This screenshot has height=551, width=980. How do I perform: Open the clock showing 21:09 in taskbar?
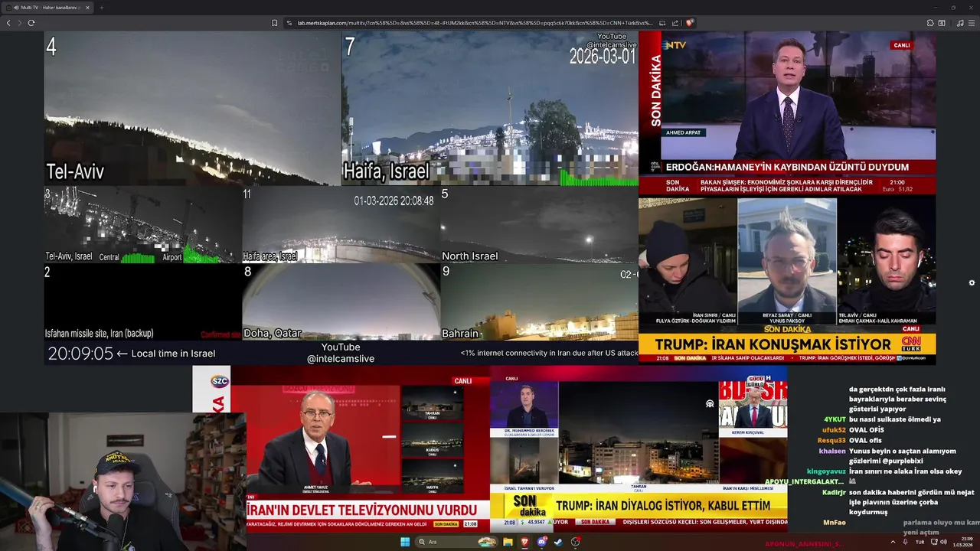pos(962,542)
